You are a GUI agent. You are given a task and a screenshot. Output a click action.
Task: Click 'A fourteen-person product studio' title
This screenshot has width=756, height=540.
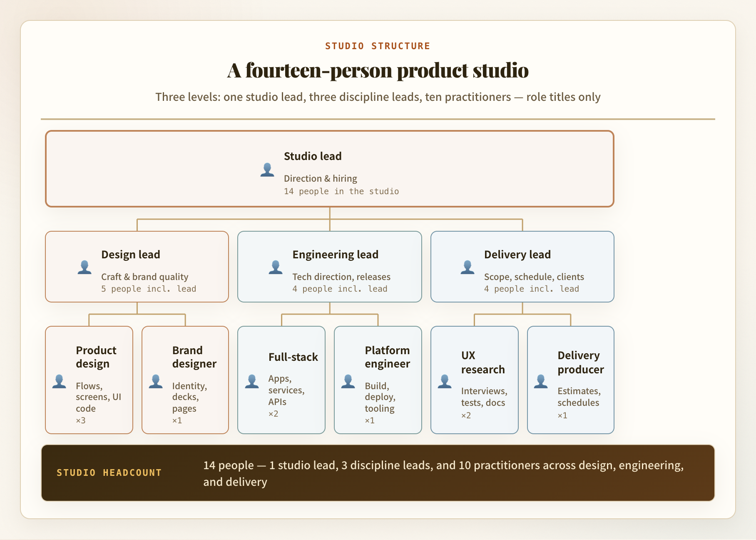pos(378,70)
